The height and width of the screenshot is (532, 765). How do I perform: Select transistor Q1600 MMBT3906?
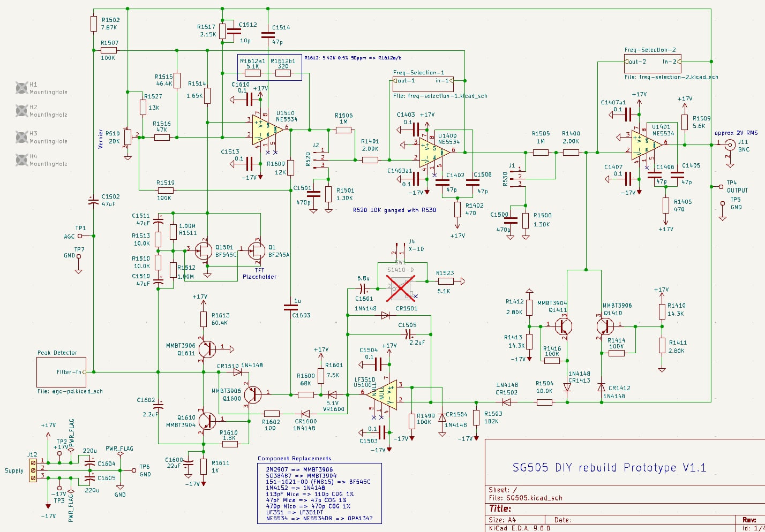tap(252, 394)
